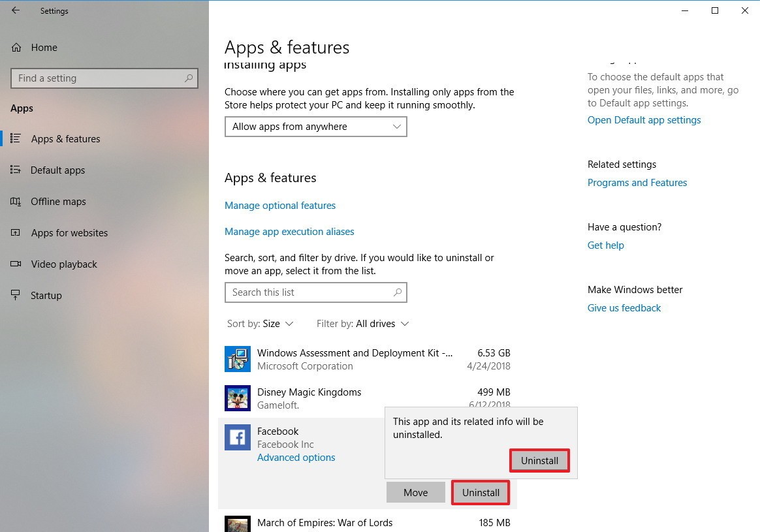The width and height of the screenshot is (760, 532).
Task: Confirm Uninstall in the popup
Action: click(539, 460)
